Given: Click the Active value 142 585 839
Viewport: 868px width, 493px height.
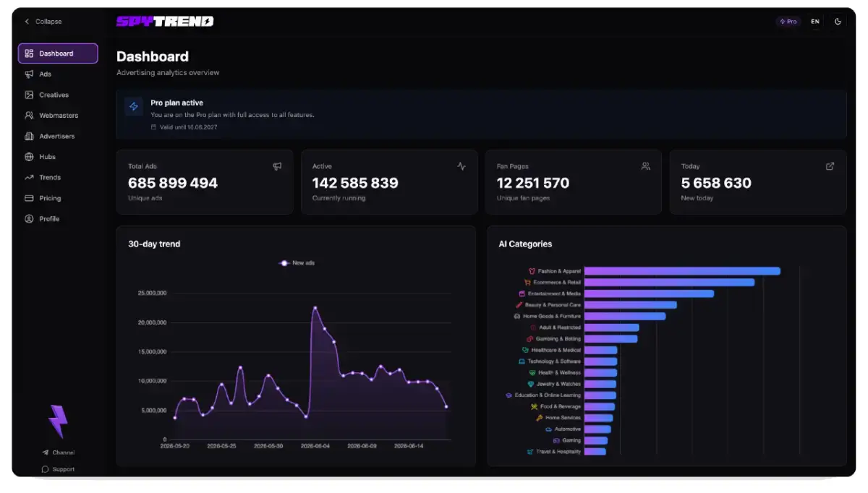Looking at the screenshot, I should click(355, 183).
